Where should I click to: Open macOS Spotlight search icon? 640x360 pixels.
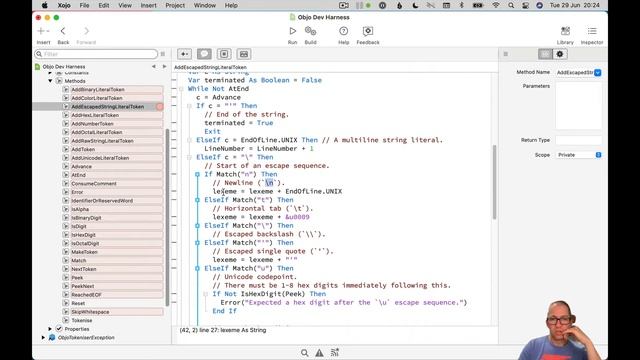click(511, 5)
